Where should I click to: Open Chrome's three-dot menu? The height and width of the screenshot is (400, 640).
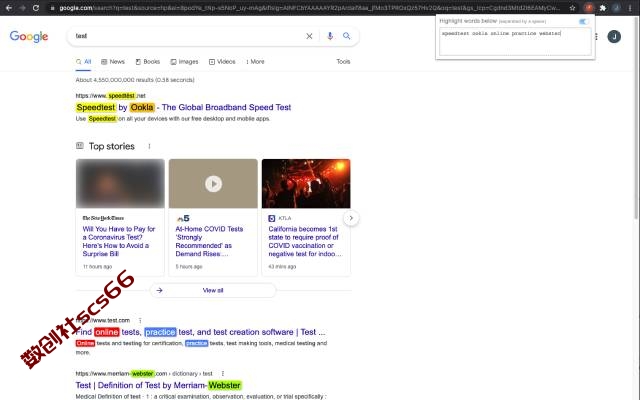coord(630,8)
